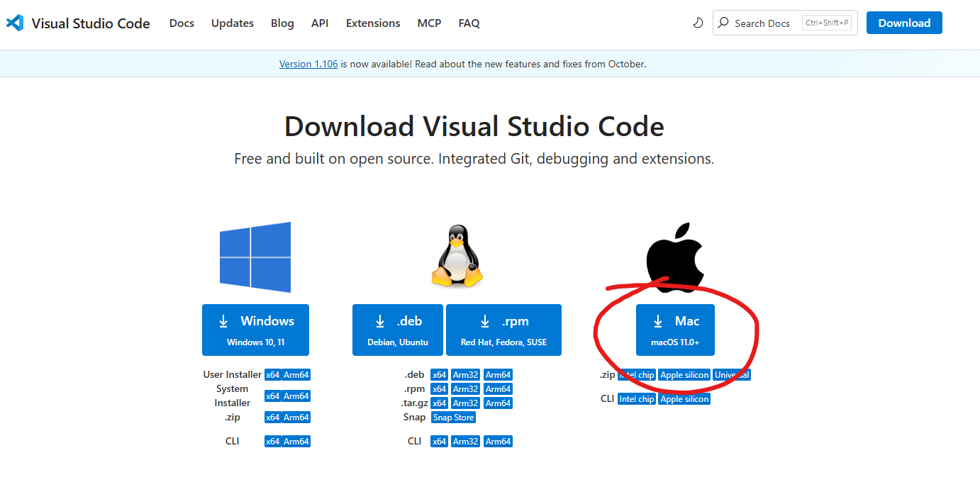This screenshot has height=487, width=980.
Task: Open the Docs page
Action: [182, 23]
